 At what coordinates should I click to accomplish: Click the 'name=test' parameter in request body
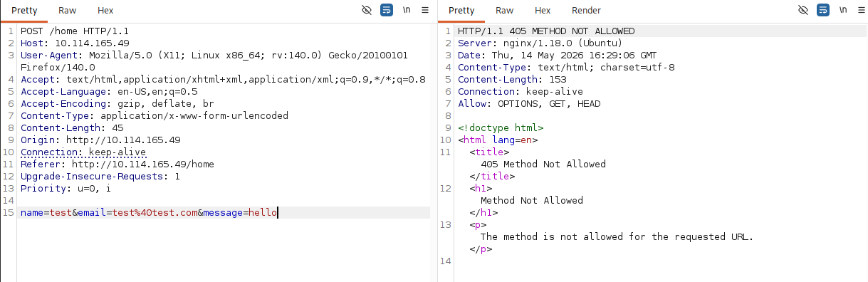click(x=46, y=213)
